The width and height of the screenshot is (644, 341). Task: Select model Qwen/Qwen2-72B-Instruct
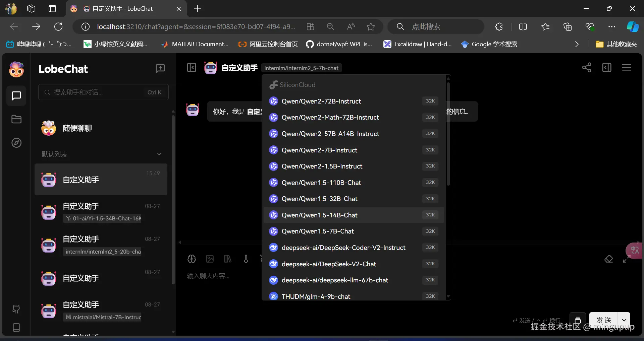pyautogui.click(x=354, y=101)
